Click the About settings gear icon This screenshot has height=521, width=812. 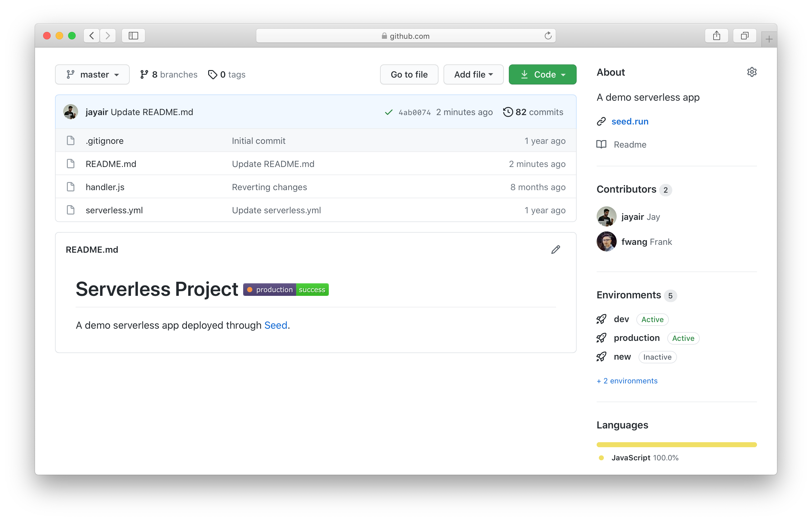(x=751, y=72)
